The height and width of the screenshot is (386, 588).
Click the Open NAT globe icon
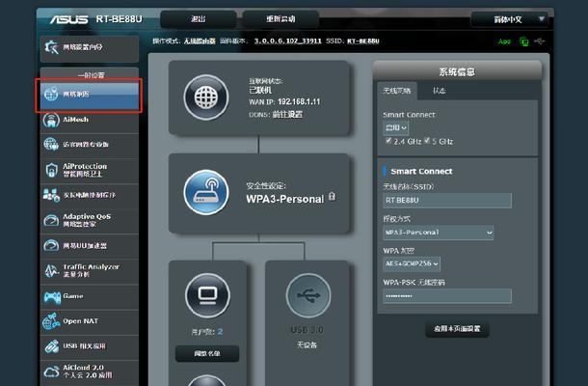(x=51, y=321)
